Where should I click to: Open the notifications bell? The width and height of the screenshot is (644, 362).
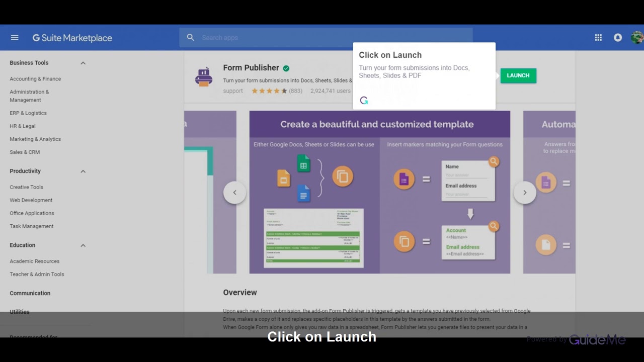coord(618,38)
